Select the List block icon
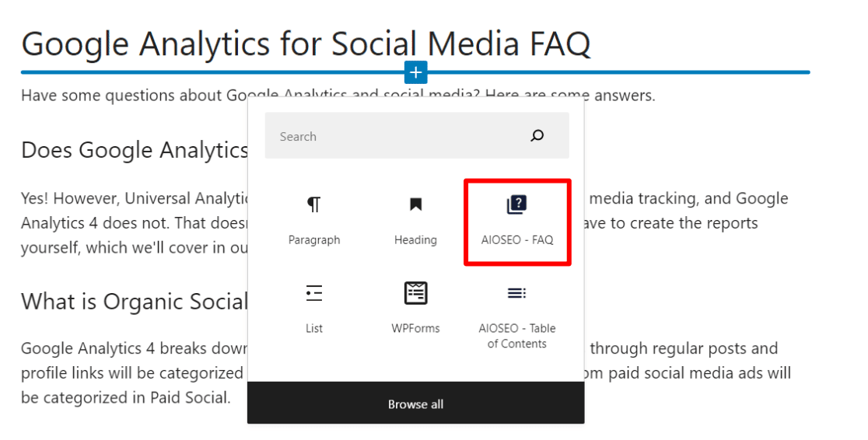The height and width of the screenshot is (440, 868). 313,293
